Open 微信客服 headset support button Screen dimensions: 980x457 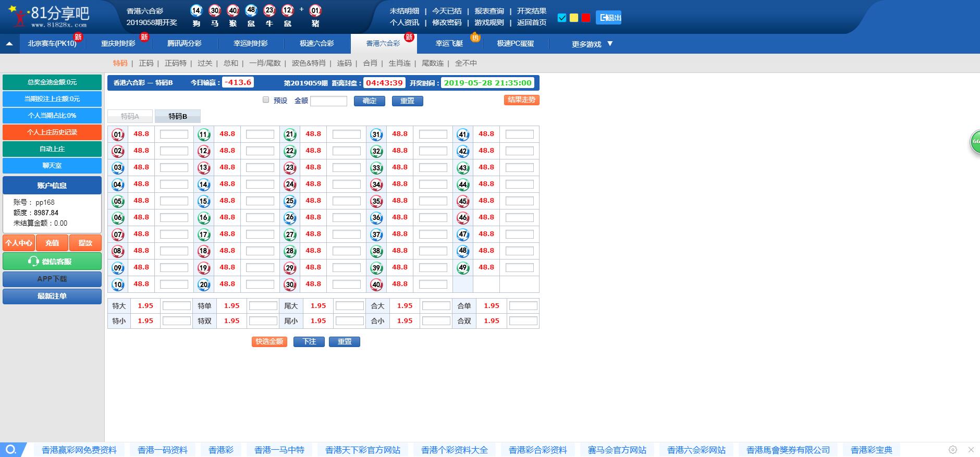pyautogui.click(x=52, y=261)
